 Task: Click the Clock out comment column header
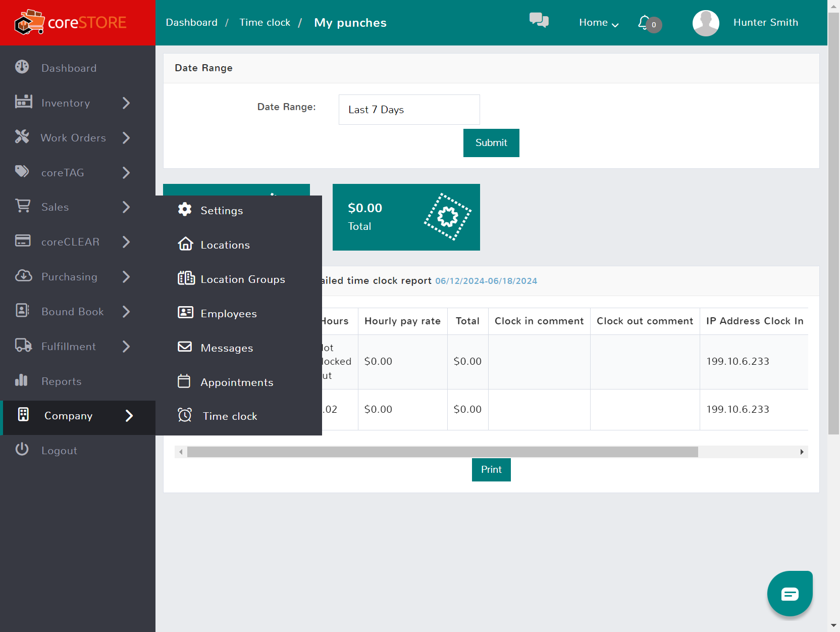pyautogui.click(x=645, y=321)
